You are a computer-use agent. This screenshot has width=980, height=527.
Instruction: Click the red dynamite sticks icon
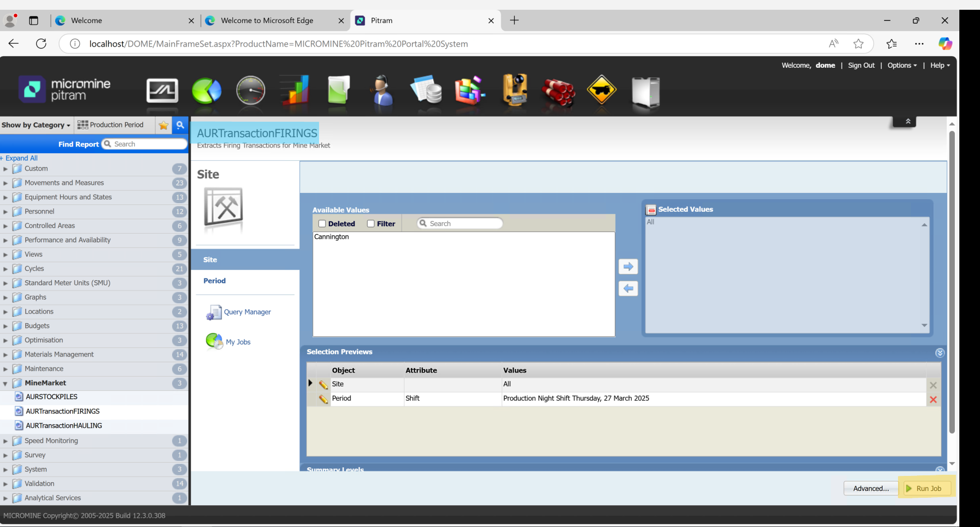[x=558, y=91]
